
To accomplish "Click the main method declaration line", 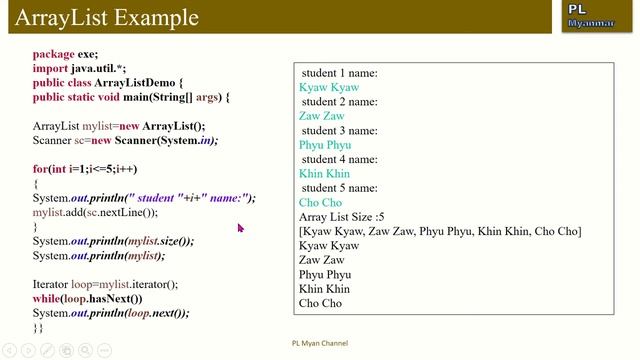I will click(x=131, y=97).
